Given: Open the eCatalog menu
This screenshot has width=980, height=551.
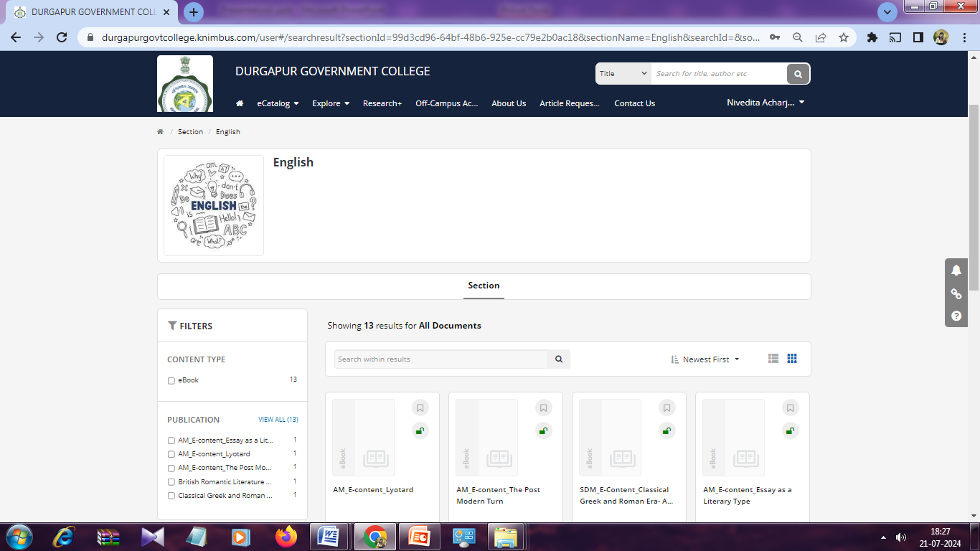Looking at the screenshot, I should pyautogui.click(x=278, y=103).
